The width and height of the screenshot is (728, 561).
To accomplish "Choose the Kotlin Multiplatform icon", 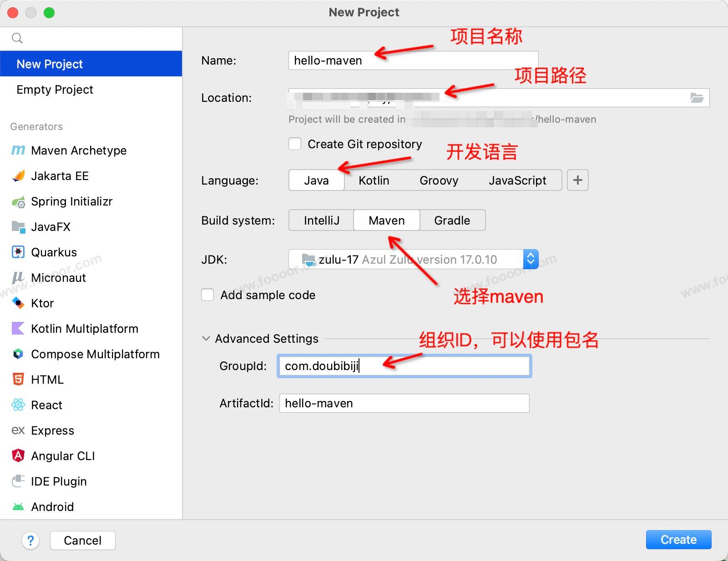I will pos(18,329).
